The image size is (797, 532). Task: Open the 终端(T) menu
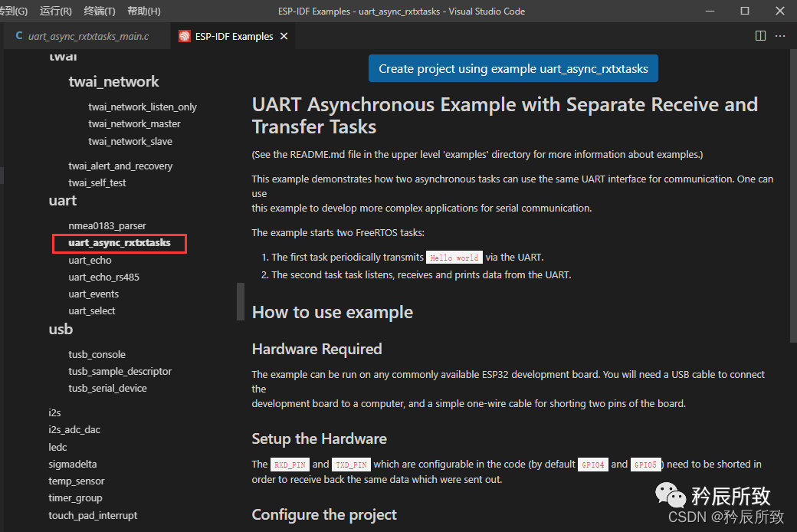tap(100, 11)
